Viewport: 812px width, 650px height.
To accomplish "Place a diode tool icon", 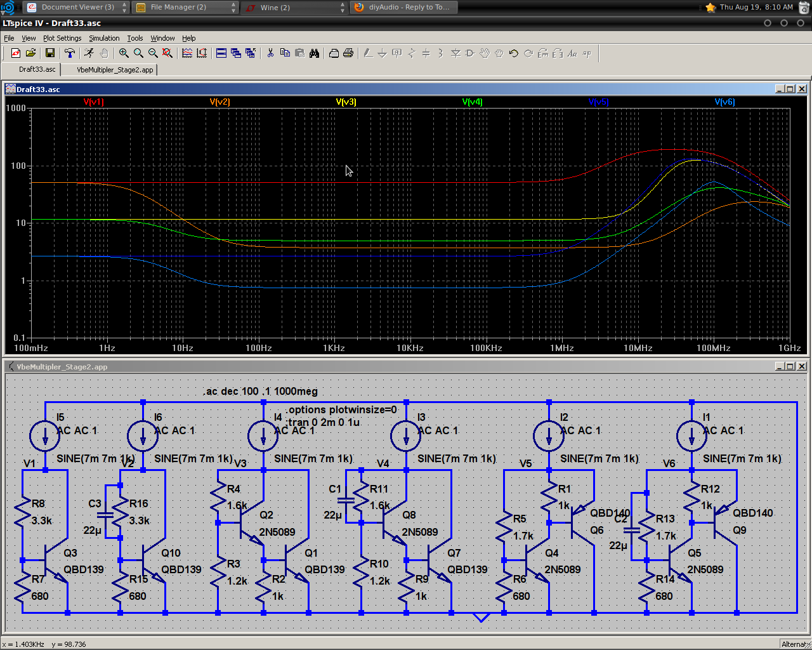I will coord(455,53).
